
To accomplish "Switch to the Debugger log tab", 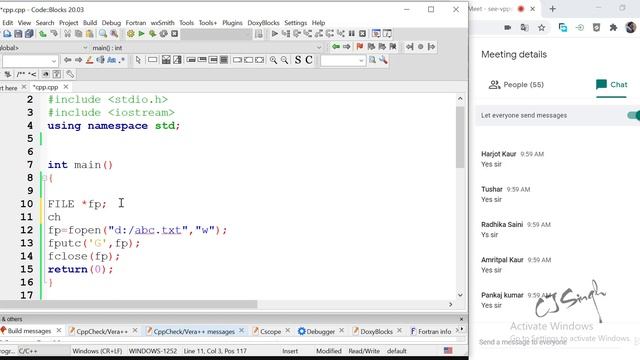I will 320,331.
